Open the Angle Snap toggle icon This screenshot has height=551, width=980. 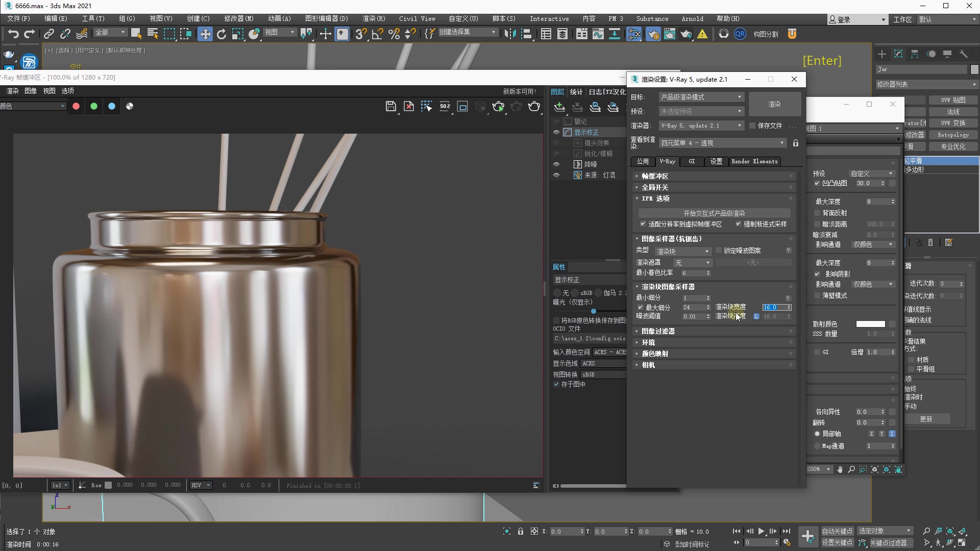click(377, 34)
